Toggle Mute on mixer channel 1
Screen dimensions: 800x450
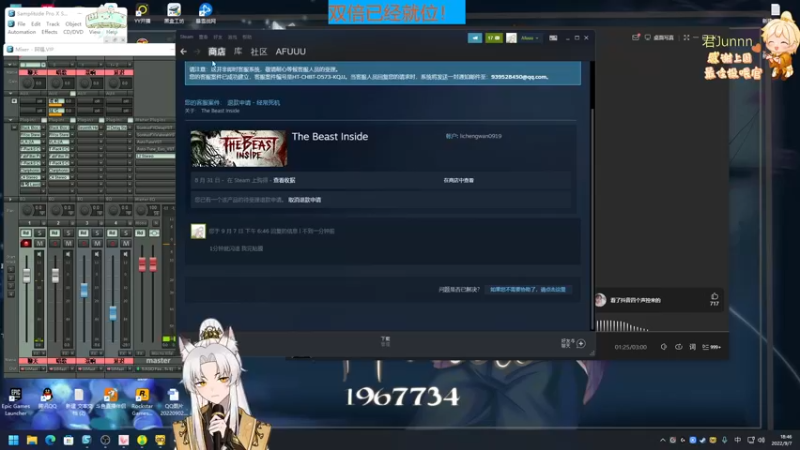pos(39,243)
